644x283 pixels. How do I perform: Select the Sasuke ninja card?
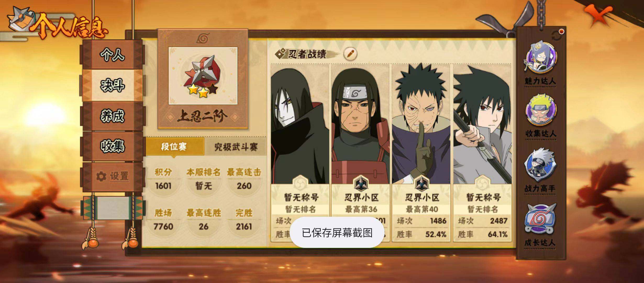(482, 153)
